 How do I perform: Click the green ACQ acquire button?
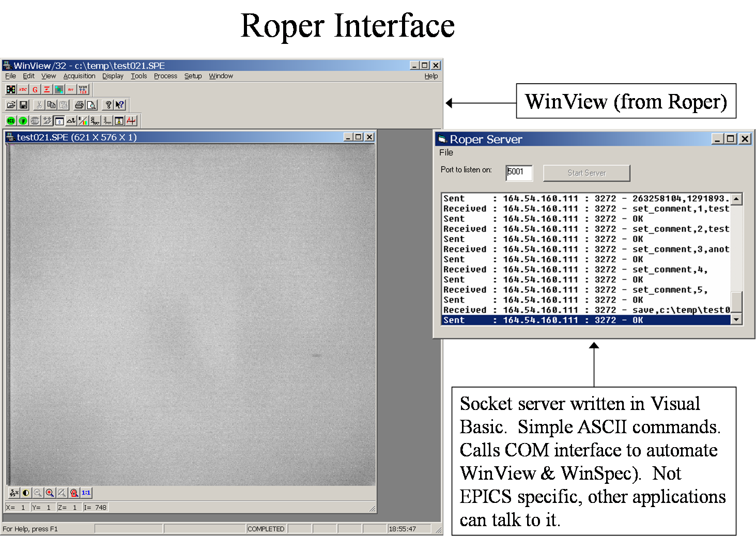click(x=11, y=121)
